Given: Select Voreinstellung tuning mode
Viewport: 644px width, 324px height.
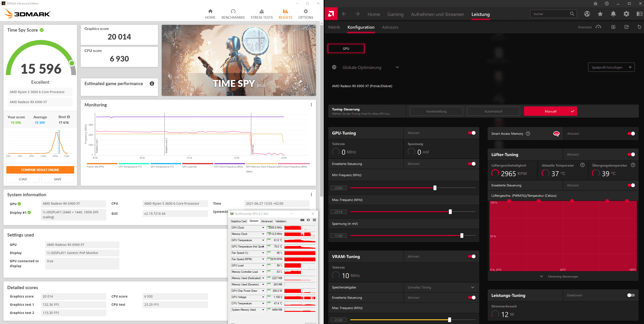Looking at the screenshot, I should click(436, 111).
